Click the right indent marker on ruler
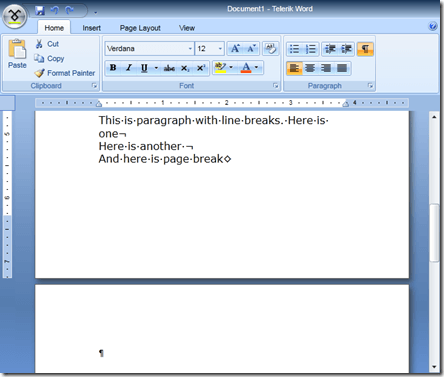The width and height of the screenshot is (444, 377). pos(346,104)
